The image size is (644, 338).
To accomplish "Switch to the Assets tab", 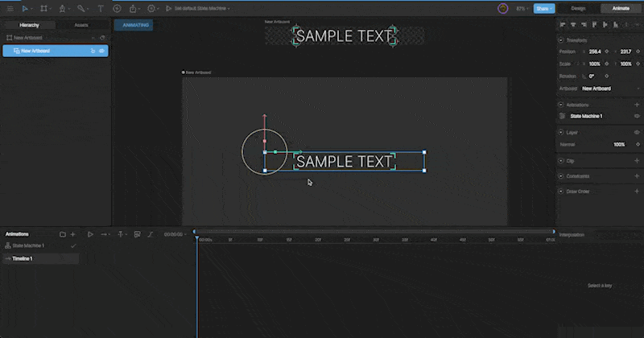I will (x=81, y=26).
